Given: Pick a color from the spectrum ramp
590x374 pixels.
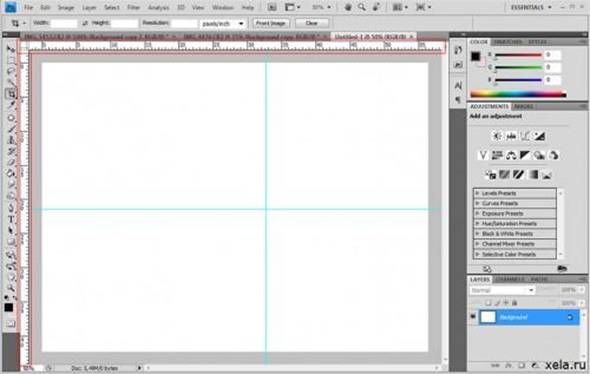Looking at the screenshot, I should point(518,95).
